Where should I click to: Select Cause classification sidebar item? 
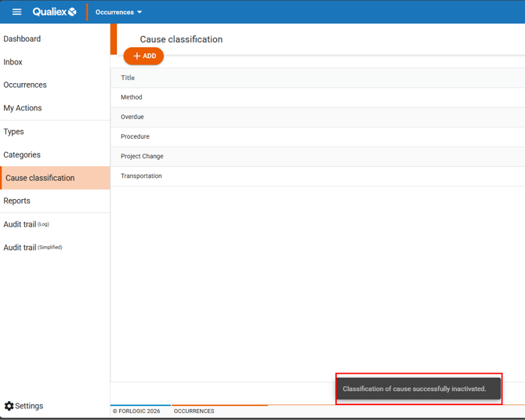[40, 178]
